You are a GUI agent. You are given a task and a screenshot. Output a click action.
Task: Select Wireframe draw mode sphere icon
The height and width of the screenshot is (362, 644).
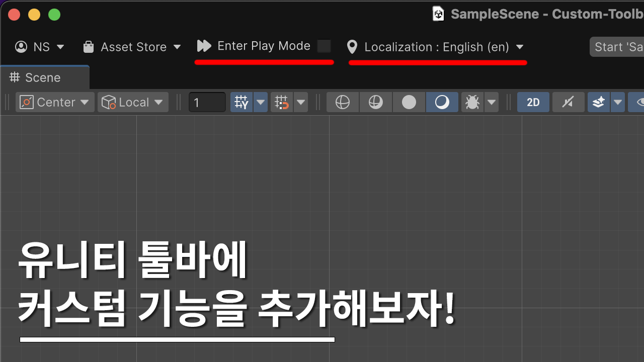pos(342,102)
